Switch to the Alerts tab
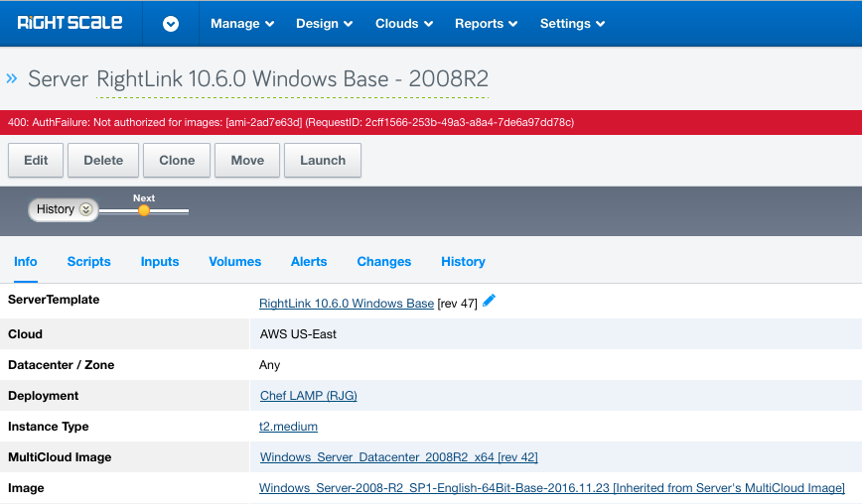The image size is (862, 504). click(x=309, y=261)
